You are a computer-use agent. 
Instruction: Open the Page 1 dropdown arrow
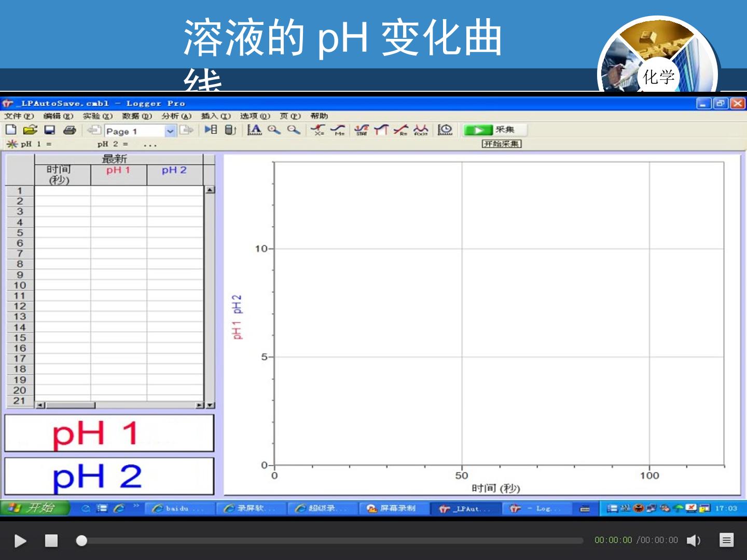(x=170, y=131)
